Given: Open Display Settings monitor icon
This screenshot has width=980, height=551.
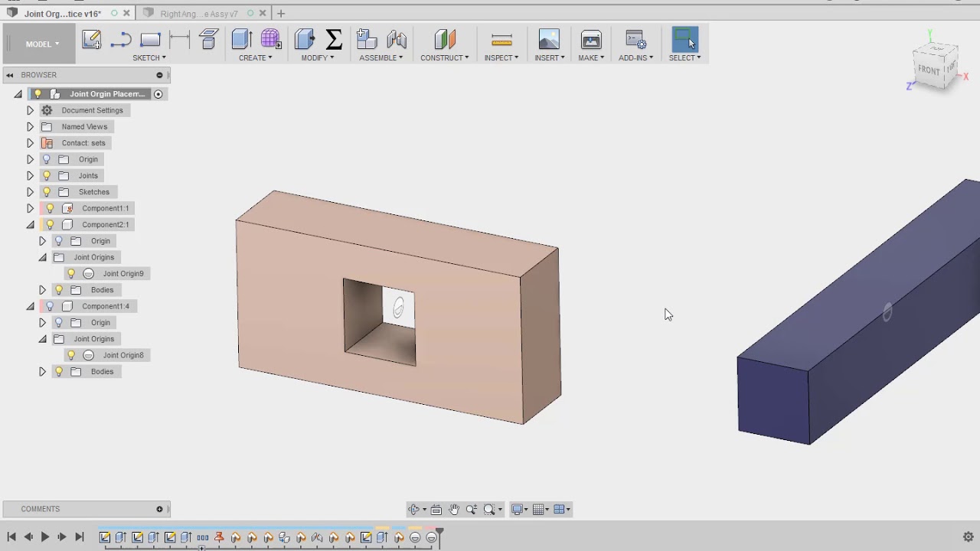Looking at the screenshot, I should (x=518, y=510).
